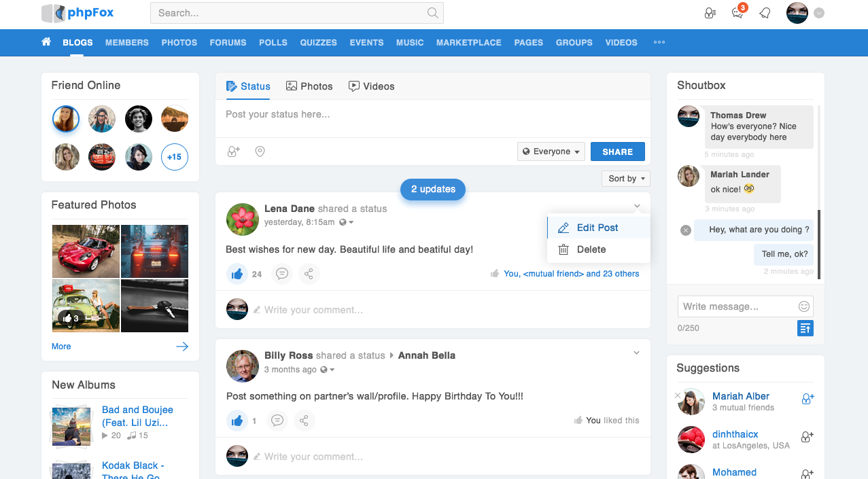Image resolution: width=868 pixels, height=479 pixels.
Task: Click the comment bubble icon on Billy Ross's post
Action: (277, 421)
